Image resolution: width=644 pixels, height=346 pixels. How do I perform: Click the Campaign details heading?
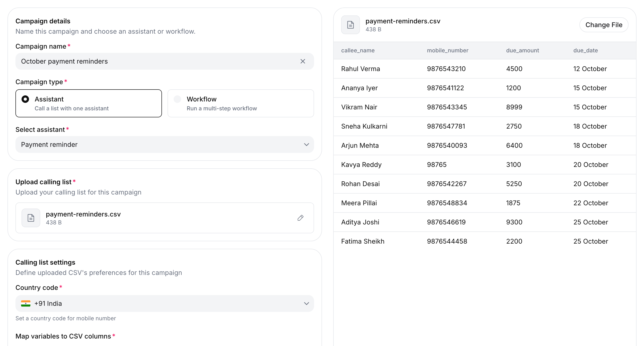(x=43, y=21)
